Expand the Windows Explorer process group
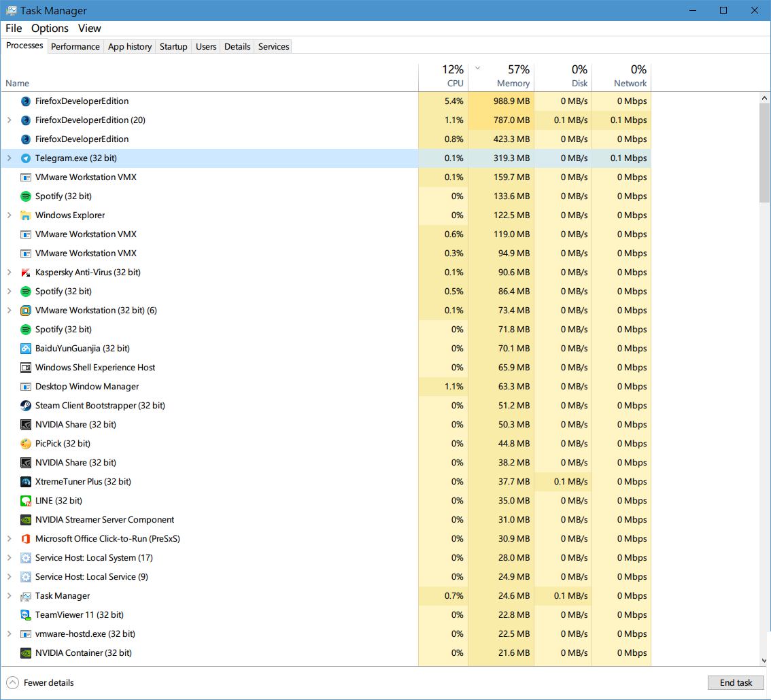This screenshot has height=700, width=771. point(9,215)
